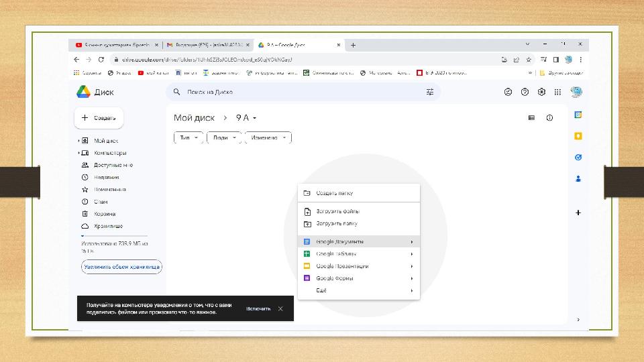Choose Upload files in context menu
Image resolution: width=644 pixels, height=362 pixels.
click(358, 211)
